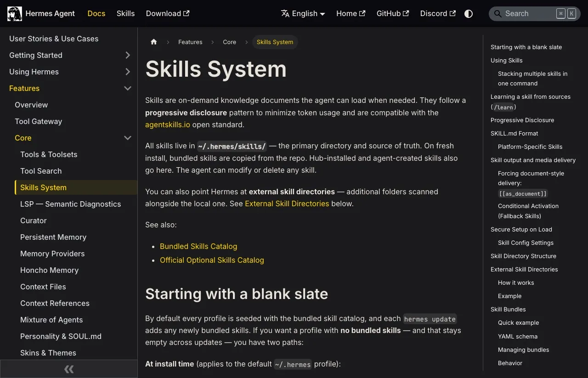Open GitHub from the navbar
This screenshot has height=378, width=588.
[x=393, y=14]
